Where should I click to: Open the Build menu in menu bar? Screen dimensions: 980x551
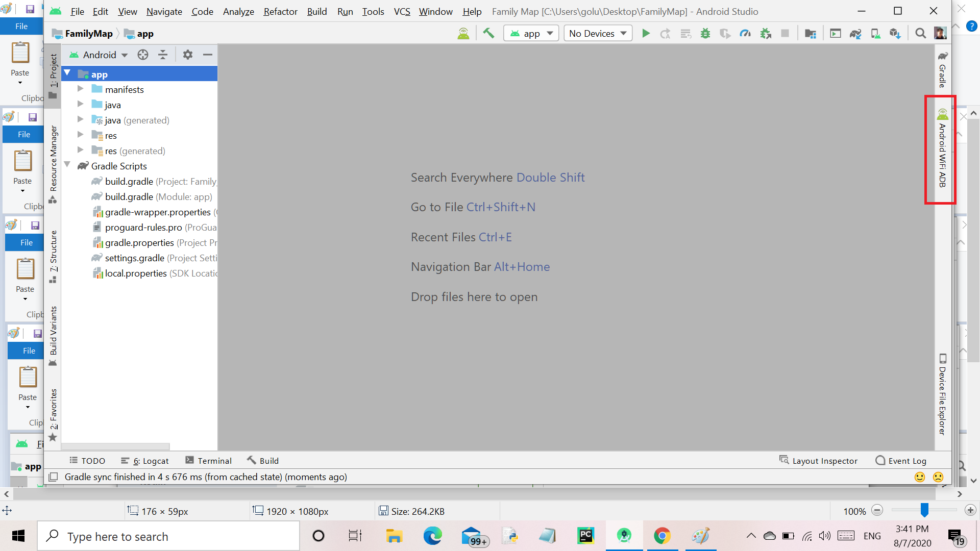tap(316, 11)
